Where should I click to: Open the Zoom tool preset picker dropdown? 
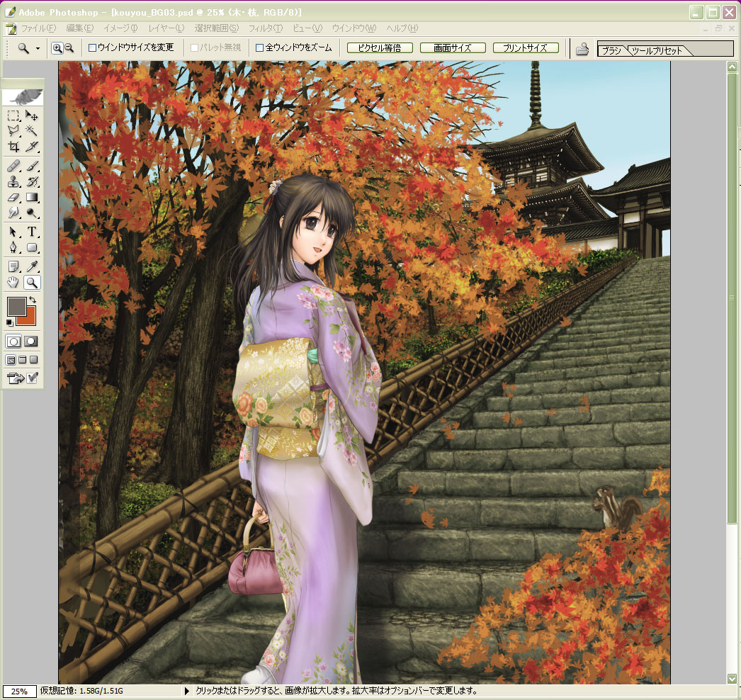38,48
